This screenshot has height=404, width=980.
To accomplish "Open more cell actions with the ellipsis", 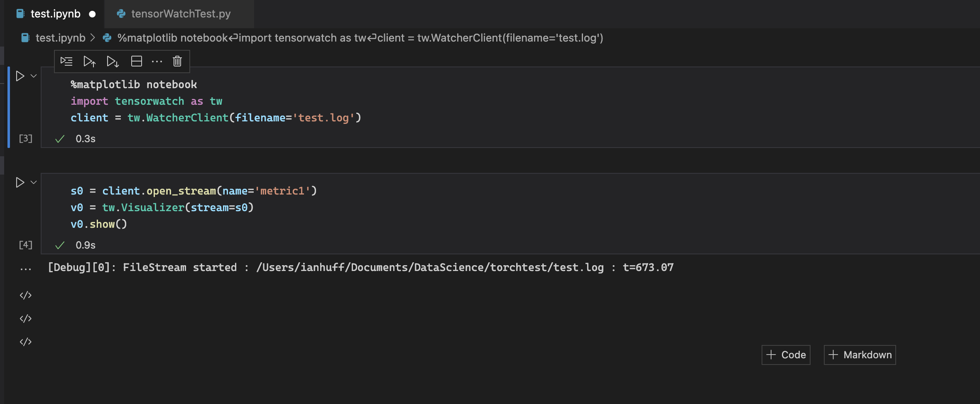I will (158, 61).
